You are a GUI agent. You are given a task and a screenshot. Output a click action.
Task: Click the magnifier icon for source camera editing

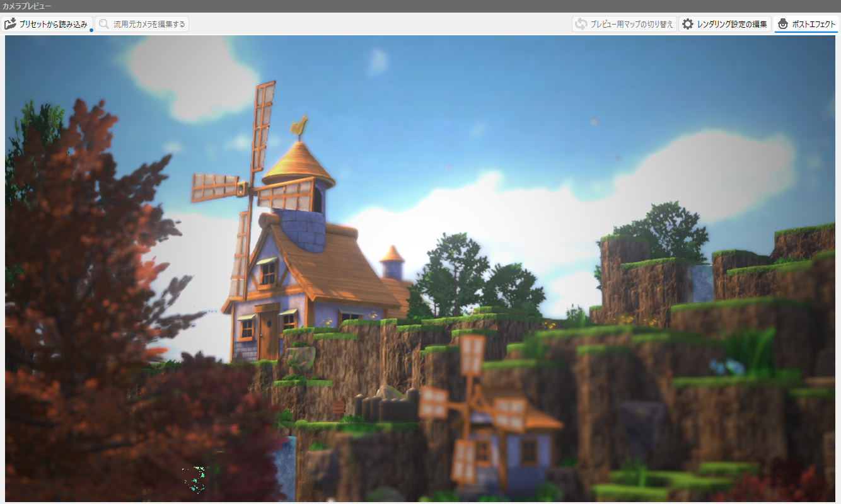[104, 24]
